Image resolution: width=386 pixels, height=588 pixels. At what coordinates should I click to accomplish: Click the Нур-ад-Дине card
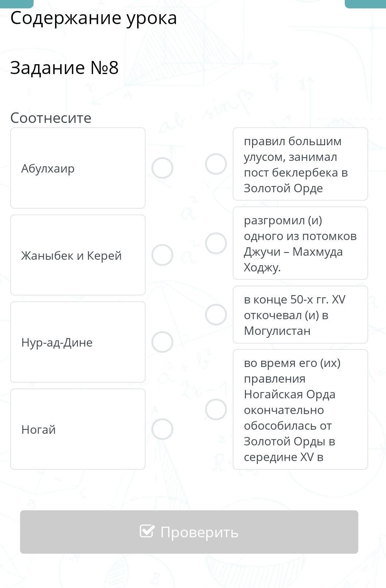[78, 342]
